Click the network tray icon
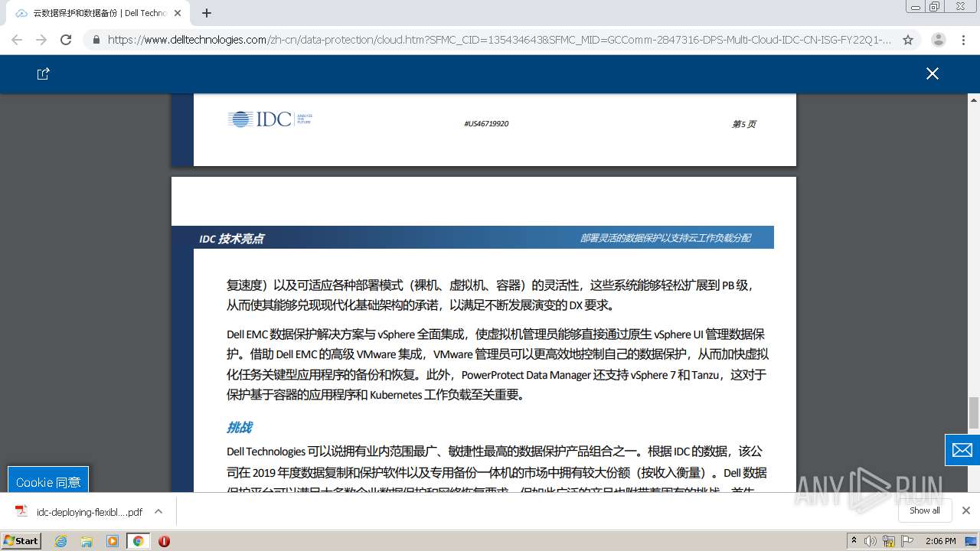Image resolution: width=980 pixels, height=551 pixels. pyautogui.click(x=889, y=541)
